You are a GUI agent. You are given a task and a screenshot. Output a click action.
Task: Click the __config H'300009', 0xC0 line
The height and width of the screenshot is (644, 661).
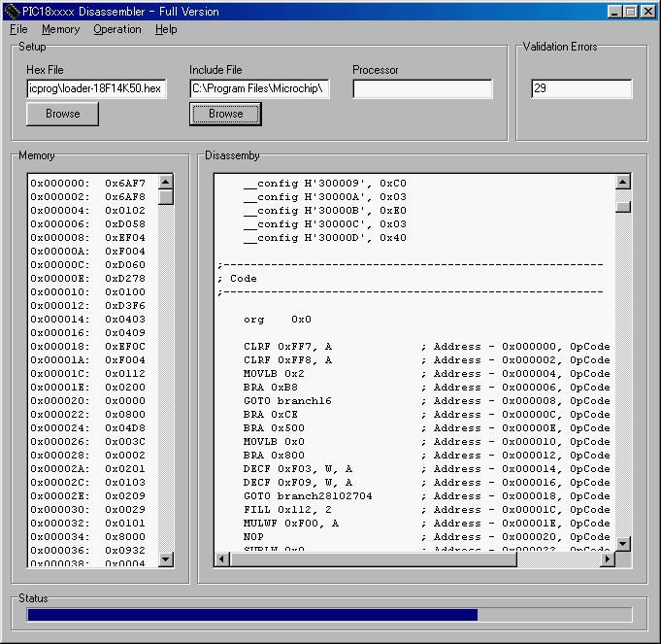click(324, 183)
